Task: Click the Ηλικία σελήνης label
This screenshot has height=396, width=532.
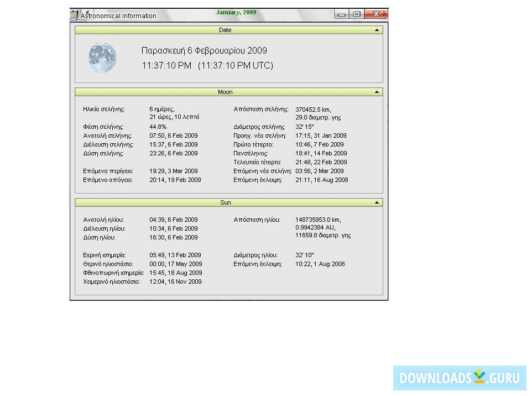Action: coord(104,110)
